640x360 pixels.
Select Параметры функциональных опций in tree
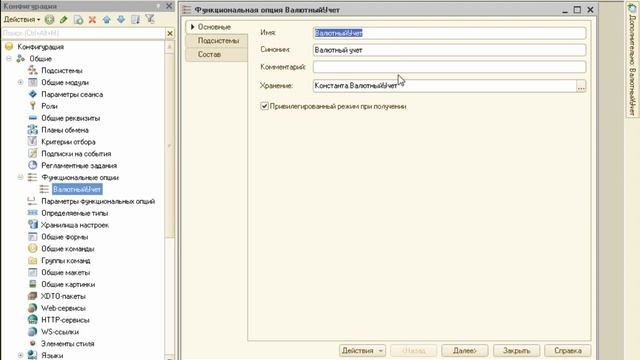coord(98,201)
